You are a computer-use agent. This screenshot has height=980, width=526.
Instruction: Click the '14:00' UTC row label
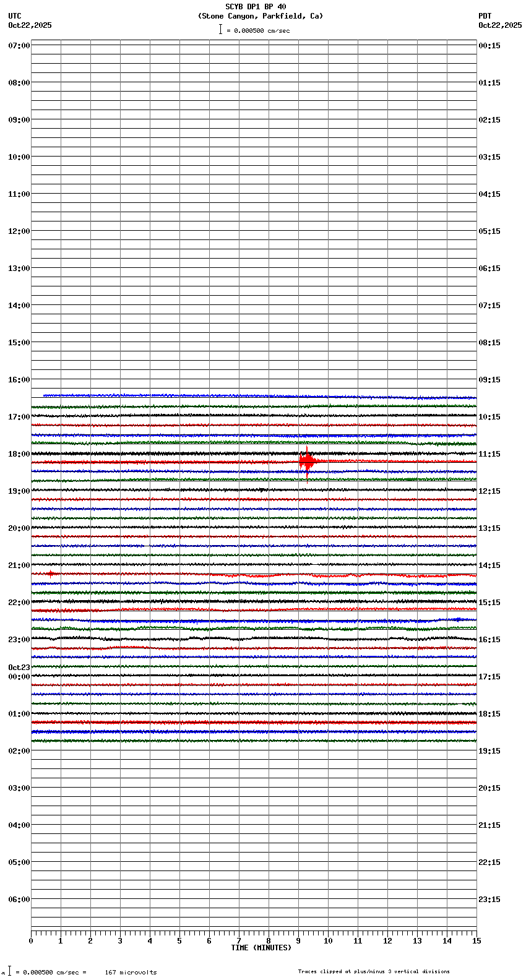(x=19, y=306)
